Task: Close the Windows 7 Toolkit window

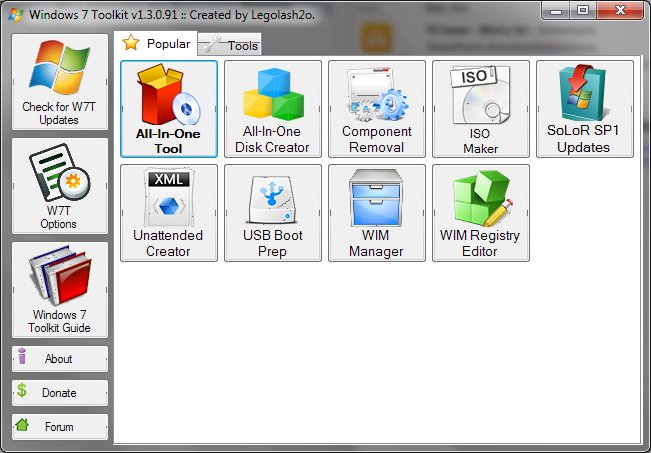Action: tap(620, 10)
